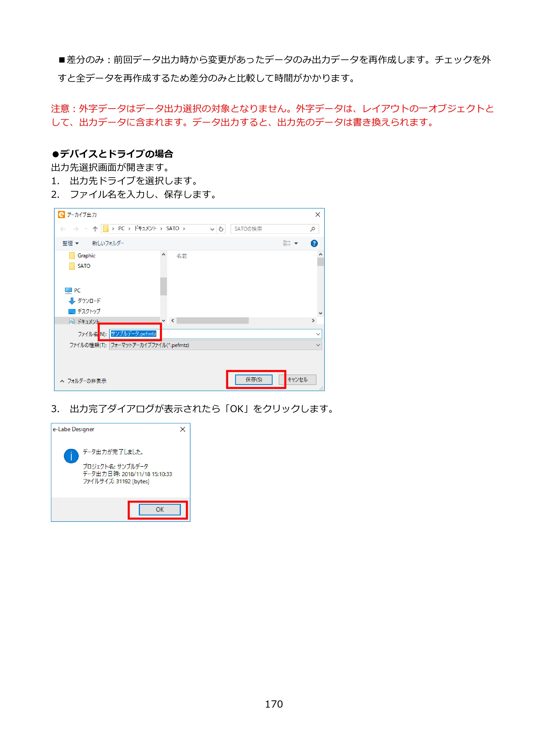This screenshot has height=756, width=535.
Task: Select the Graphic folder in the tree
Action: (82, 256)
